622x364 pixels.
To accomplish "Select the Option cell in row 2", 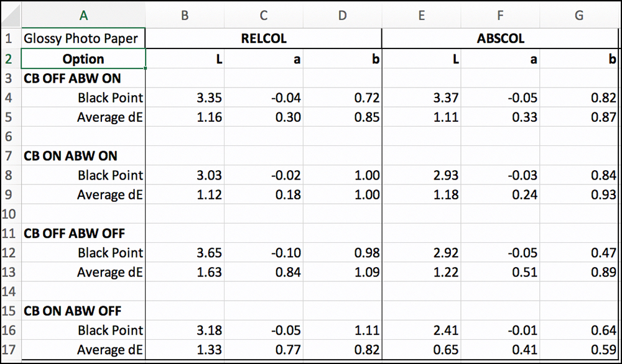I will click(83, 59).
